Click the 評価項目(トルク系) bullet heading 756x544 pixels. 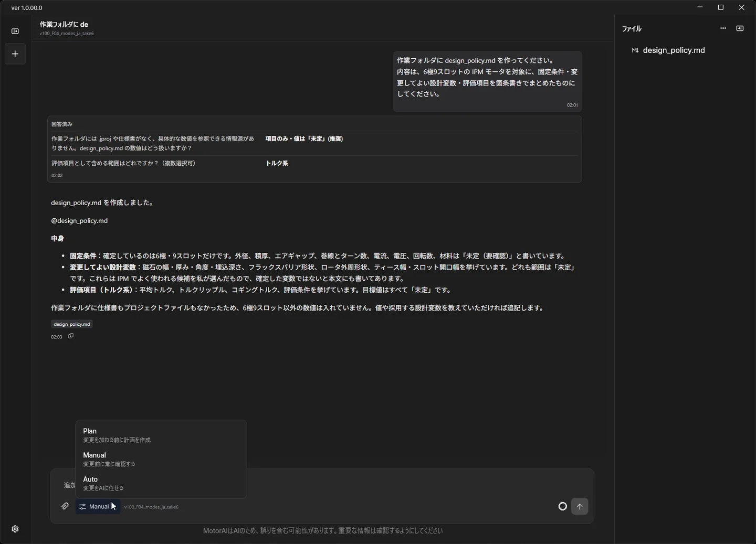pyautogui.click(x=101, y=290)
